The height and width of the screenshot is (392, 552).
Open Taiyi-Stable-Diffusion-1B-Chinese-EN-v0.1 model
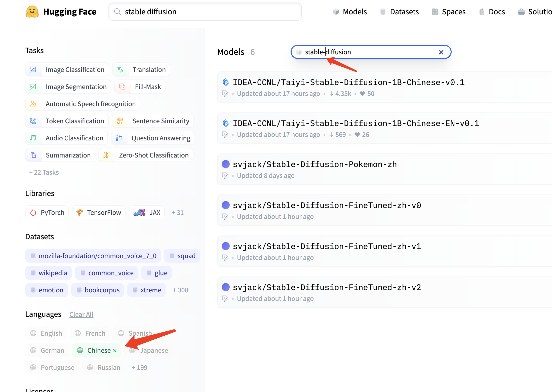tap(356, 123)
